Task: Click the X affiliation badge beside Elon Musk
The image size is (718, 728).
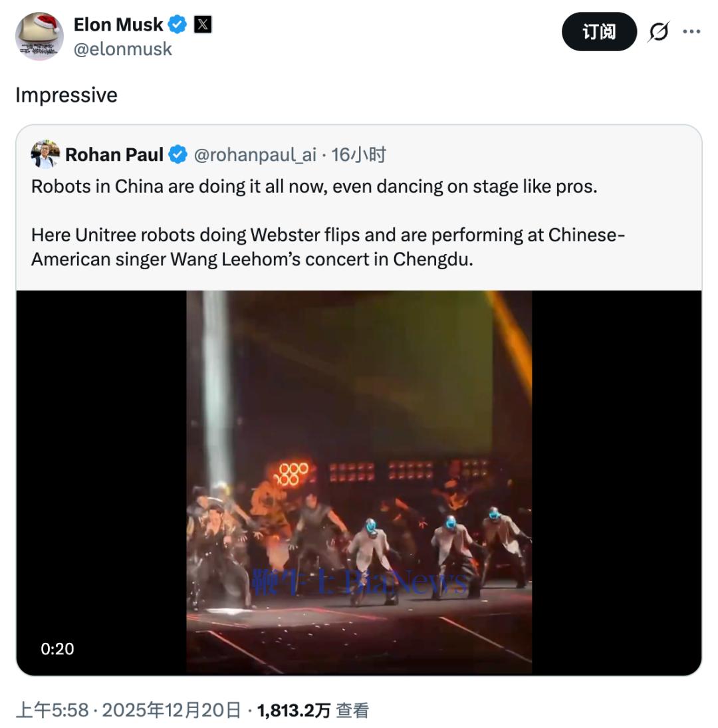Action: (x=203, y=25)
